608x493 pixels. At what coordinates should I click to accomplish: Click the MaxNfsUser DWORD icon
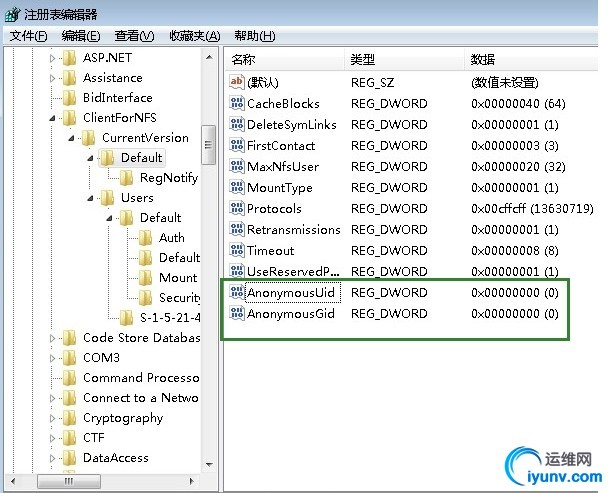pos(237,166)
